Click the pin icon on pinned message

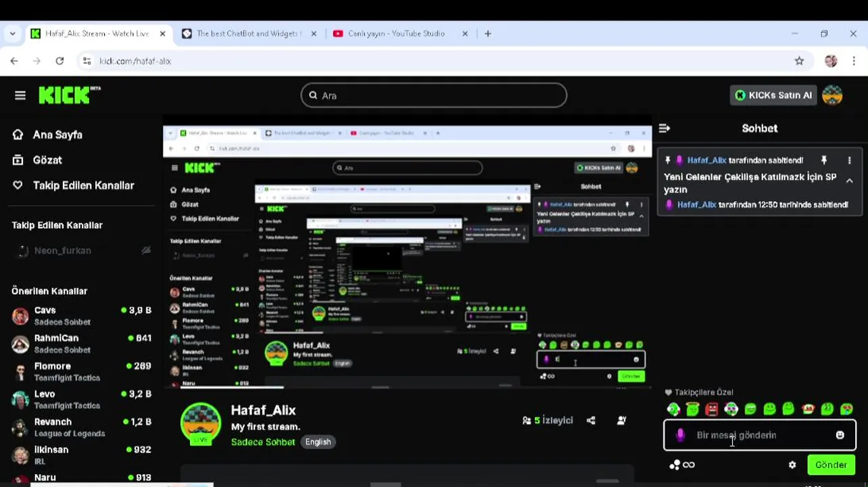tap(823, 160)
